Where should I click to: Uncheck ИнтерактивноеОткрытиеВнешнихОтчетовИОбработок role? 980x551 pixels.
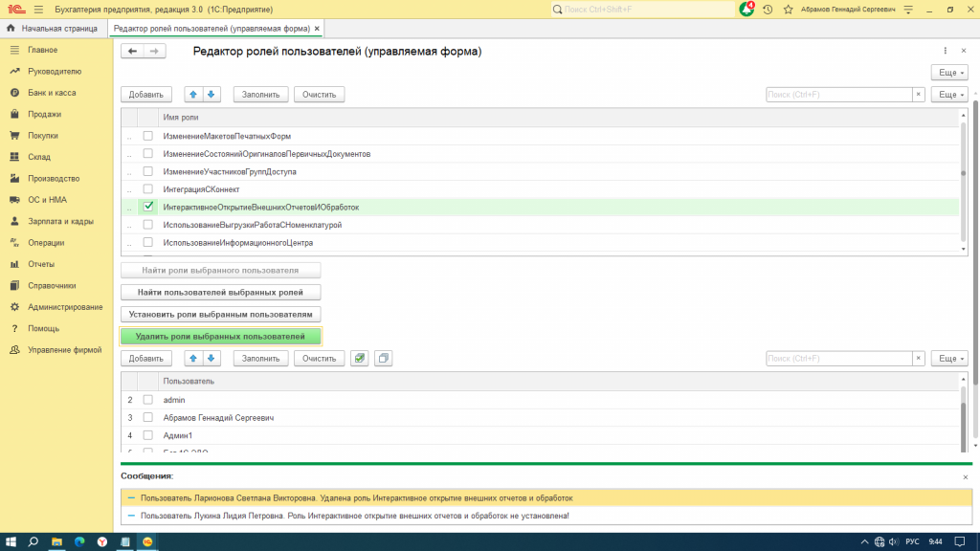tap(148, 207)
